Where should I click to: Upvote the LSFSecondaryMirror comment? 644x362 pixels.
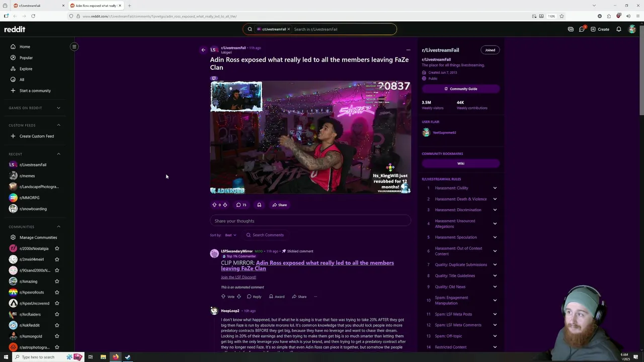(223, 297)
